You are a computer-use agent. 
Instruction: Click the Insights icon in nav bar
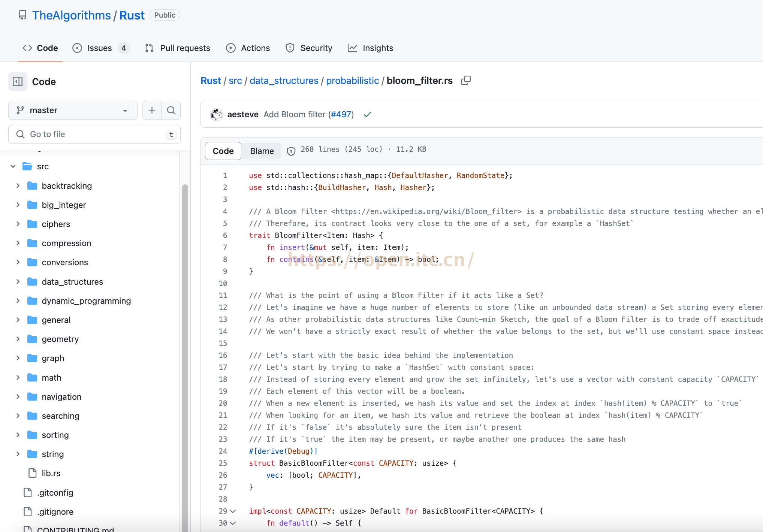tap(353, 48)
